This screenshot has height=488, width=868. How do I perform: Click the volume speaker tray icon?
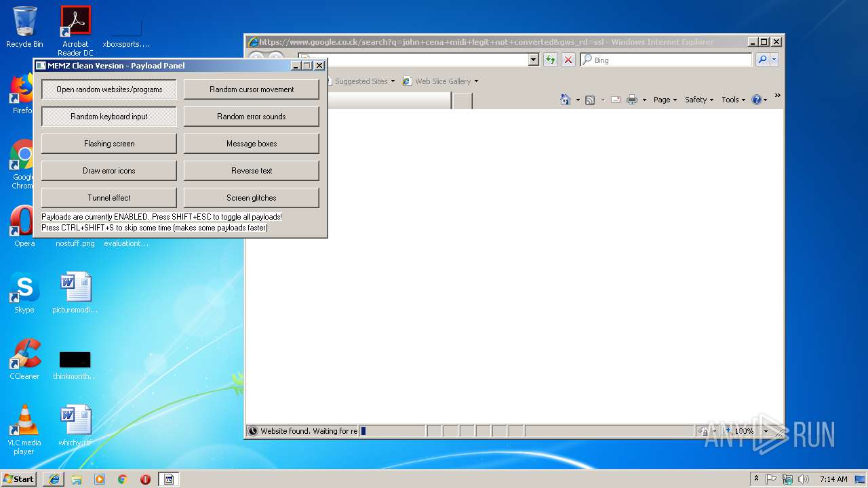(x=804, y=479)
